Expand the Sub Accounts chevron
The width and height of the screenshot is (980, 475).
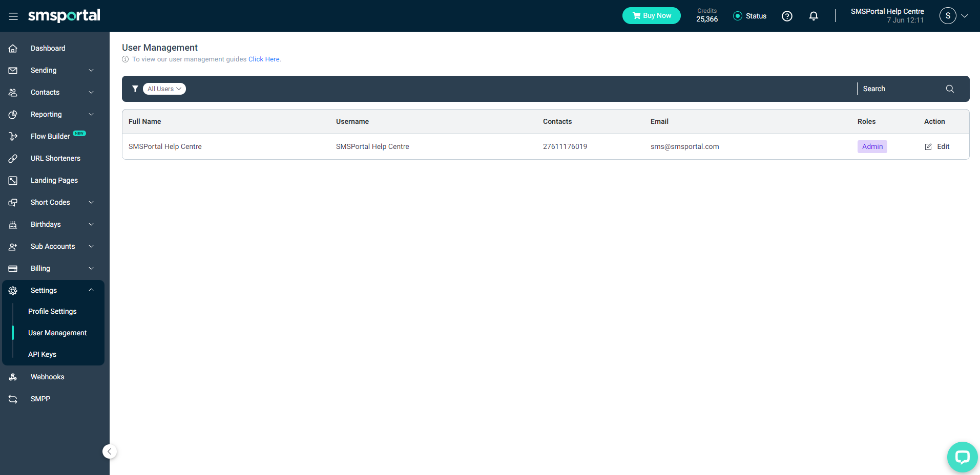click(x=91, y=246)
